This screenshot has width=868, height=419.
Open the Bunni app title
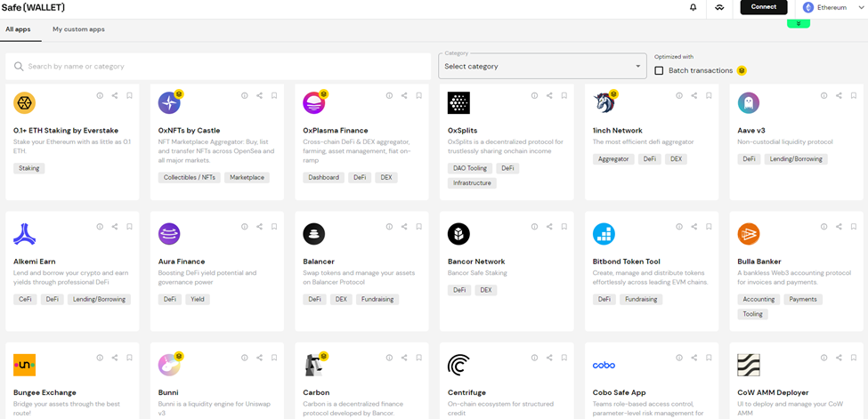[x=168, y=392]
